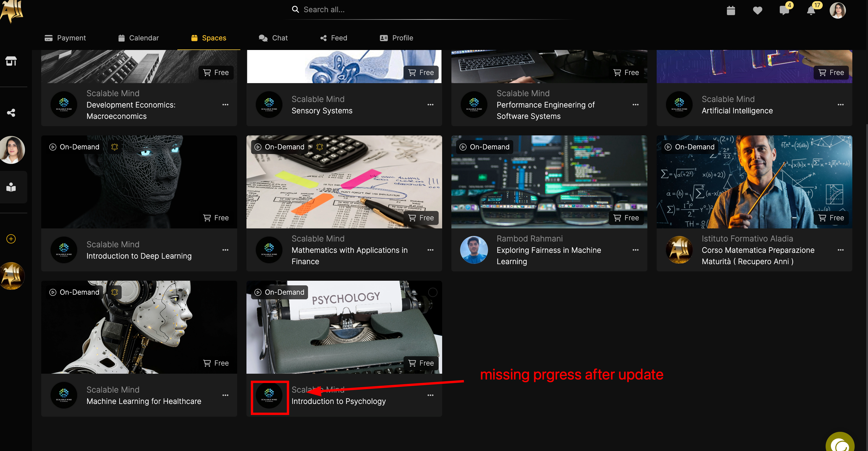Click the add plus circle in sidebar
Screen dimensions: 868x451
click(x=11, y=239)
